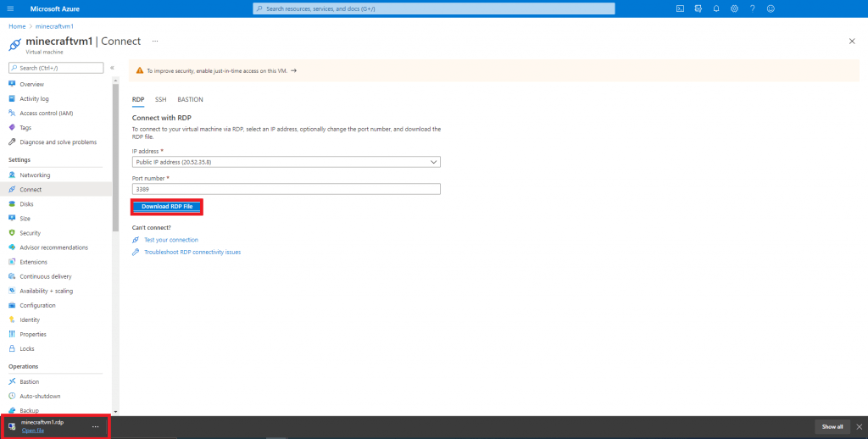868x439 pixels.
Task: Click the Diagnose and solve problems wrench icon
Action: 12,142
